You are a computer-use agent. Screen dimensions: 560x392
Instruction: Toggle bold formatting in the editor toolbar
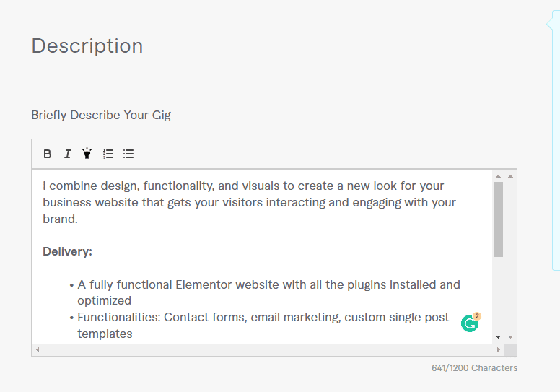[x=48, y=154]
